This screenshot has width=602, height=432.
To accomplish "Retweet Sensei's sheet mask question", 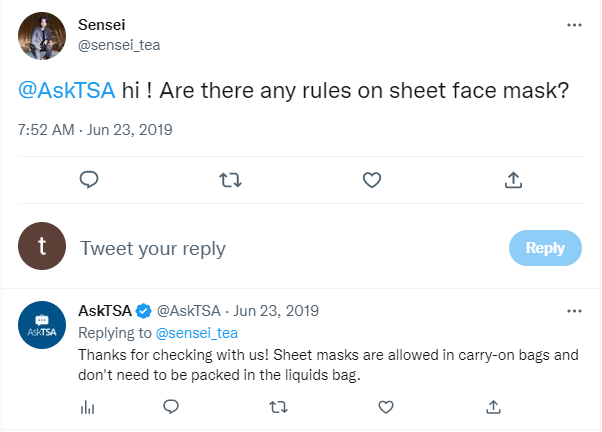I will (229, 180).
